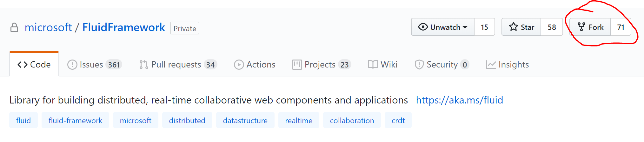Fork the repository

click(590, 27)
